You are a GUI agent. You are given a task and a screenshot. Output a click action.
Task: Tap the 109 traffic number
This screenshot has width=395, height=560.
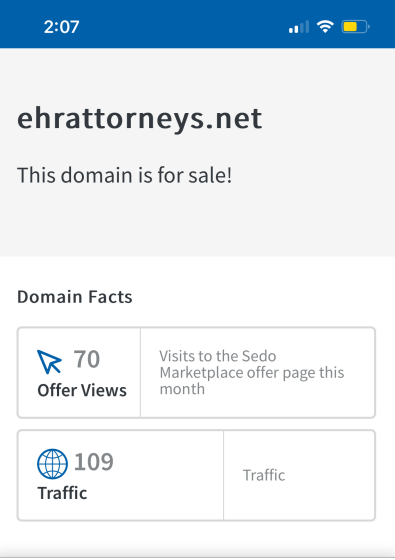[94, 462]
